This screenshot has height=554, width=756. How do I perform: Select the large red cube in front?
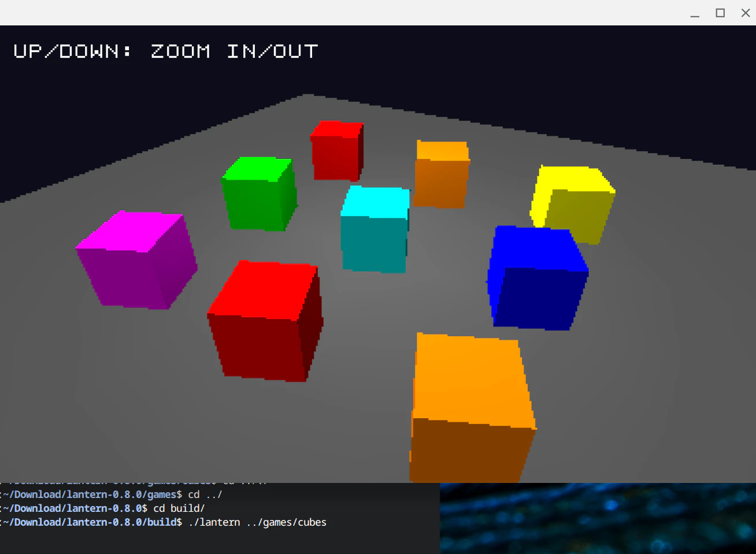[x=265, y=321]
